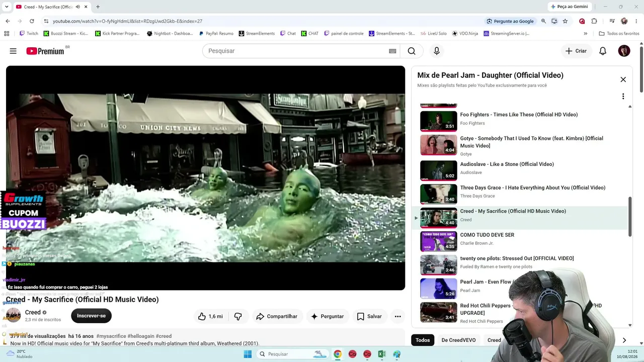Open the StreamElements bookmark
This screenshot has height=362, width=644.
click(x=257, y=34)
